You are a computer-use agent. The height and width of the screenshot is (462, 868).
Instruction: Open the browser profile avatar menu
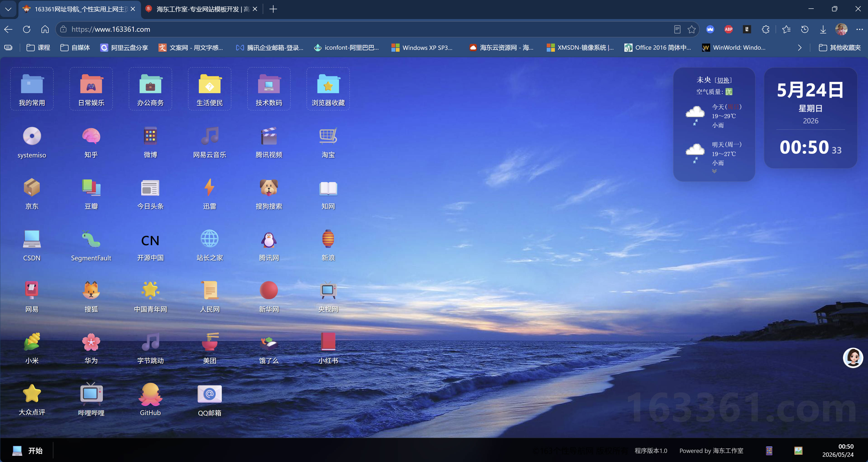click(841, 29)
